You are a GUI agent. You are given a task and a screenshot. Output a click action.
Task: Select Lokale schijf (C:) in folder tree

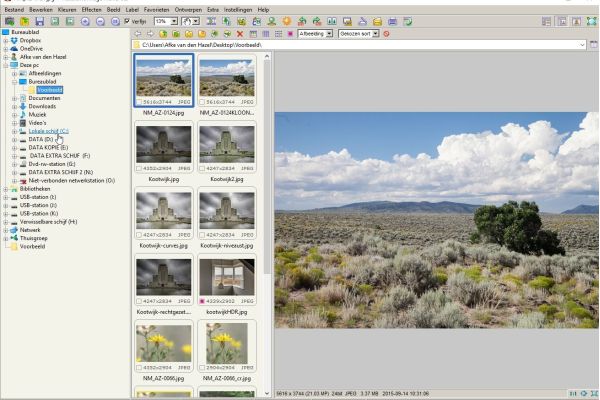click(48, 131)
